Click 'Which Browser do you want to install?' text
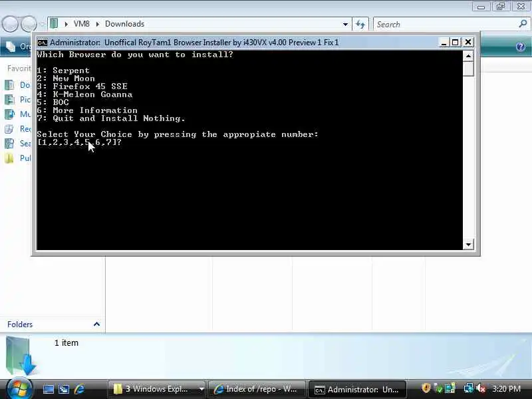Screen dimensions: 532x399 coord(135,55)
